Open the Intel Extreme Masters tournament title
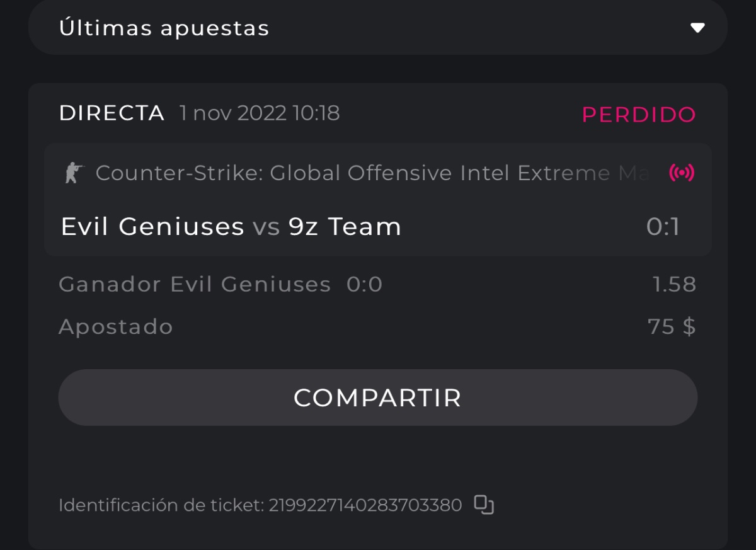The width and height of the screenshot is (756, 550). tap(372, 173)
